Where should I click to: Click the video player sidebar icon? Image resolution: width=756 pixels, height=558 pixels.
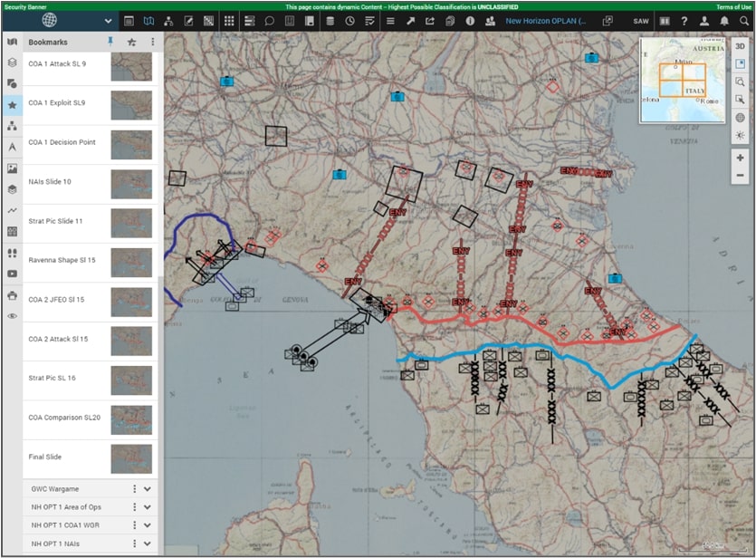pos(12,274)
